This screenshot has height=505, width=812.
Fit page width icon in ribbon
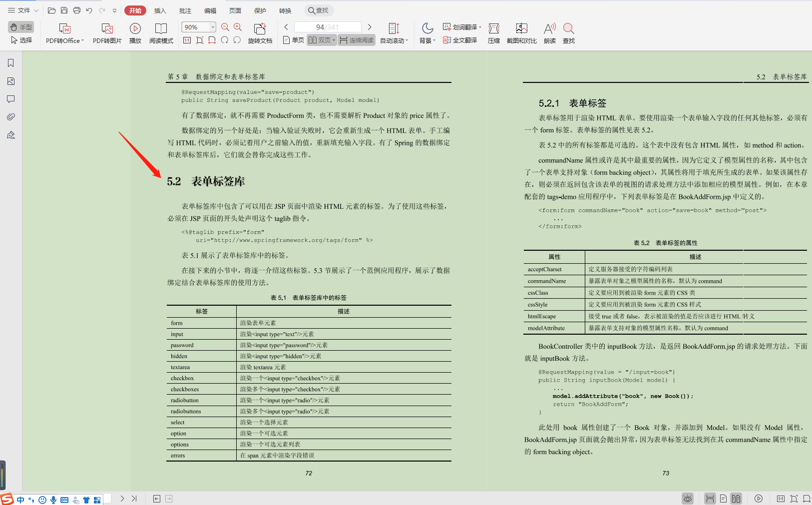[212, 40]
